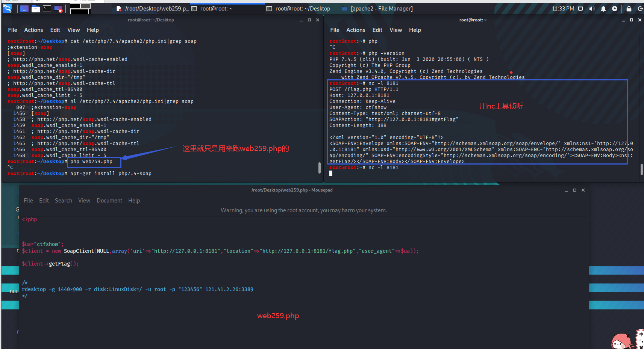
Task: Click the 'php -version' command text
Action: click(x=386, y=53)
